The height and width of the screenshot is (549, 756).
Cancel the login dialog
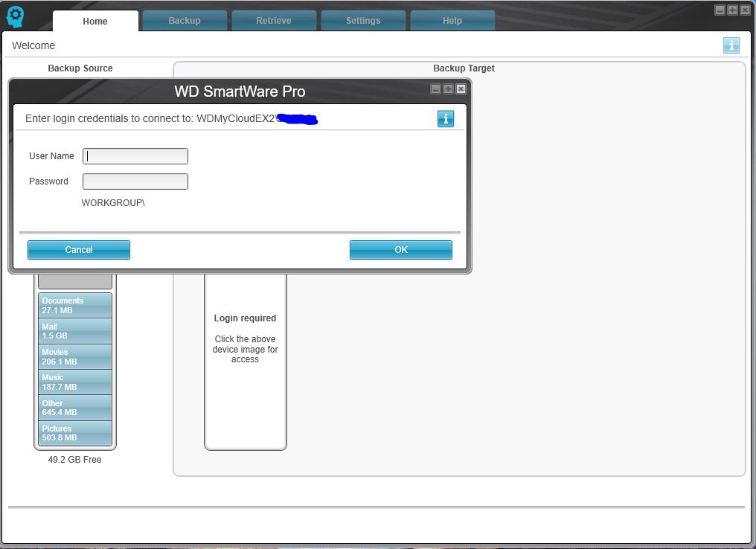point(79,250)
